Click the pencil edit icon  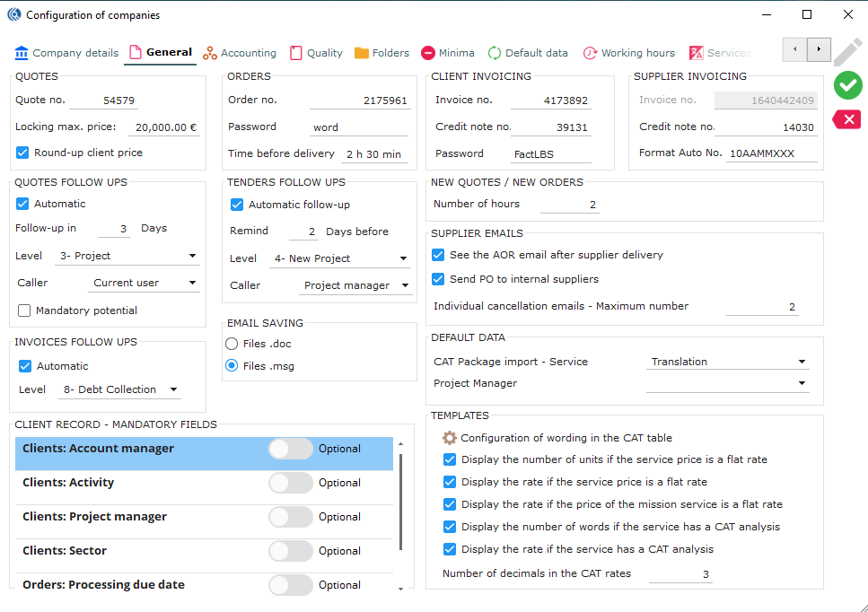pos(847,53)
